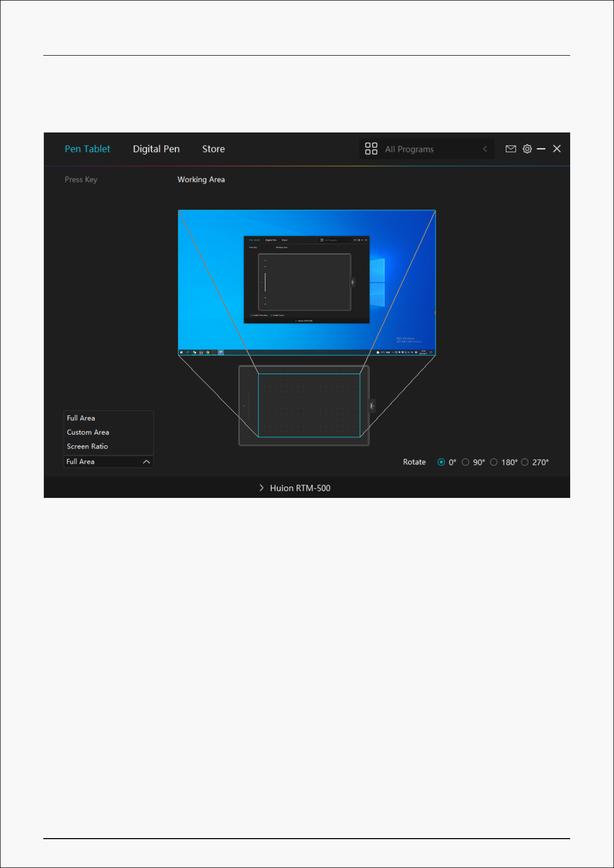Select 180° rotation option

[x=494, y=462]
